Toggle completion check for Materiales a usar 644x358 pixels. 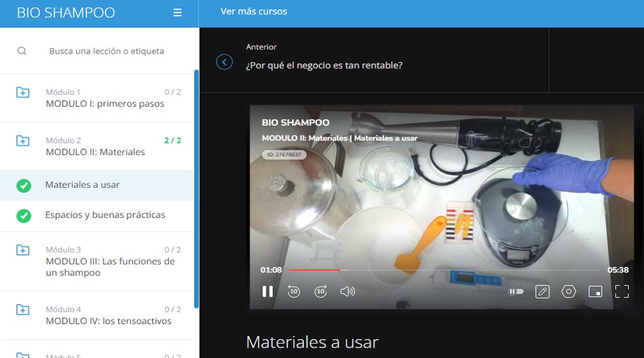click(x=24, y=186)
